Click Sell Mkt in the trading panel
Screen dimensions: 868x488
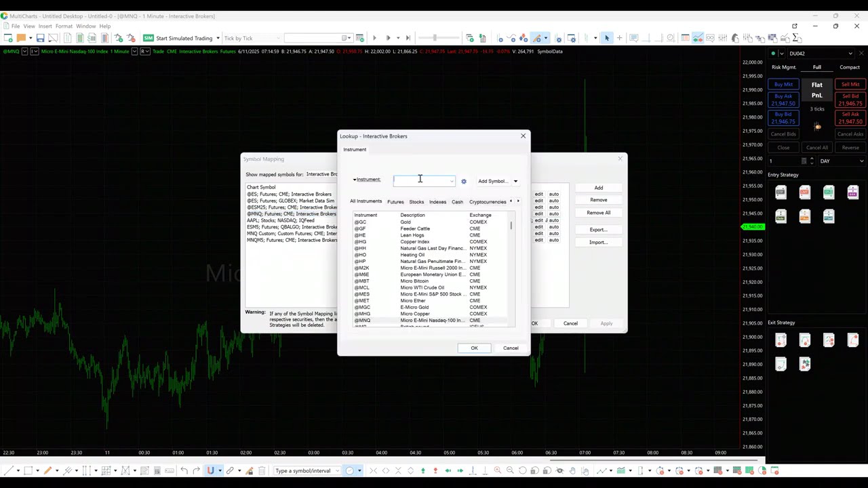coord(850,85)
